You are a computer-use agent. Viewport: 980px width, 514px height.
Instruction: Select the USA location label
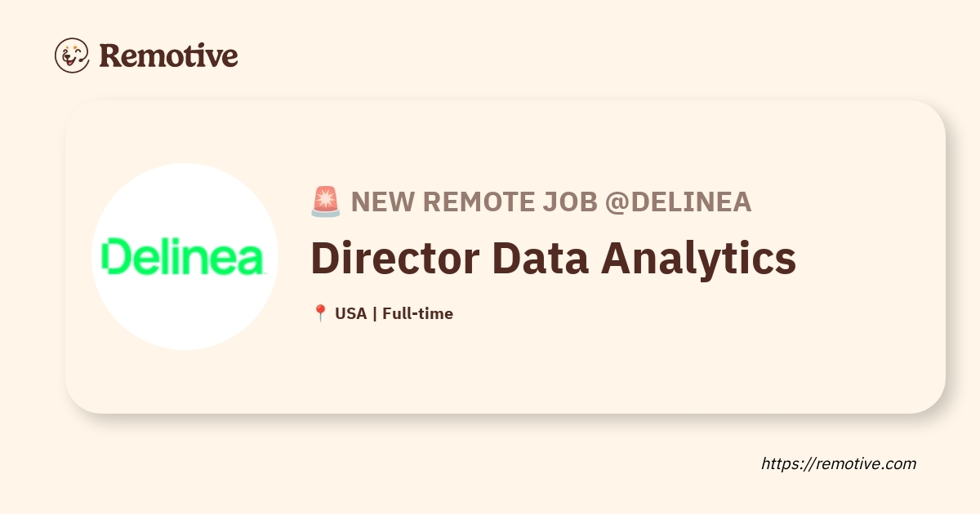point(351,313)
